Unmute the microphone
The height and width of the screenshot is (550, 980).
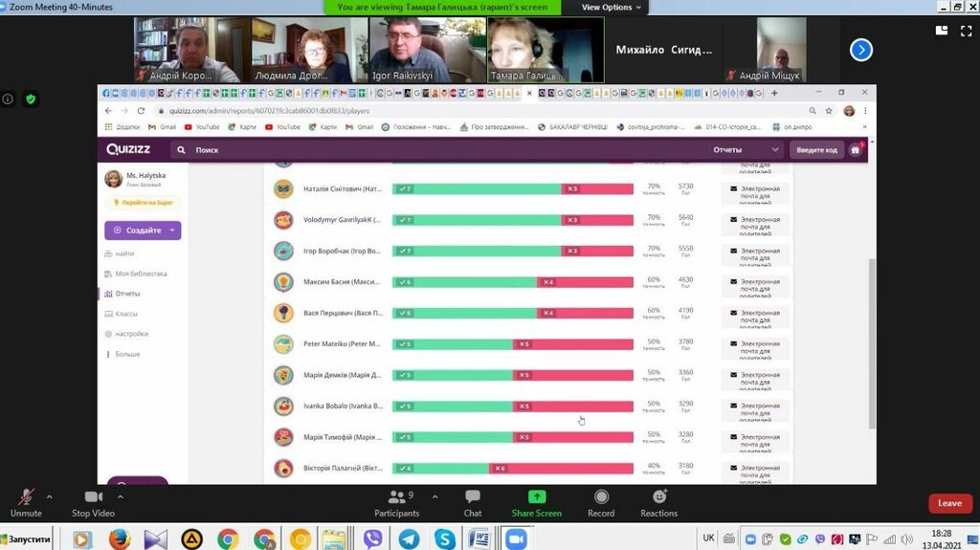tap(26, 502)
